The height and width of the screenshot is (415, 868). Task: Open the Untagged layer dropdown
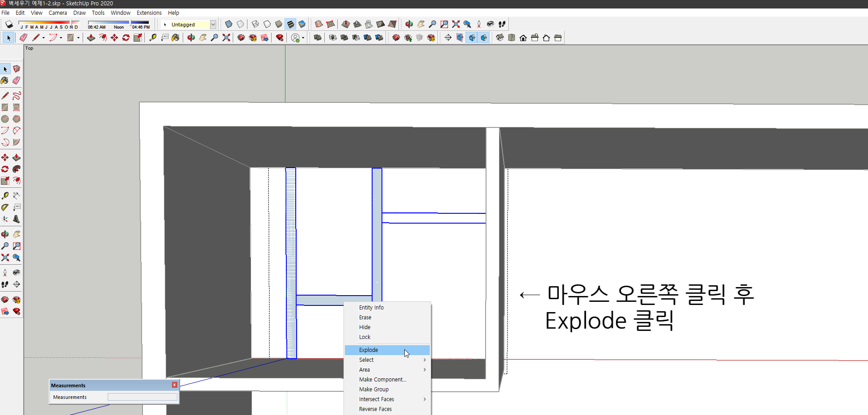pos(213,24)
